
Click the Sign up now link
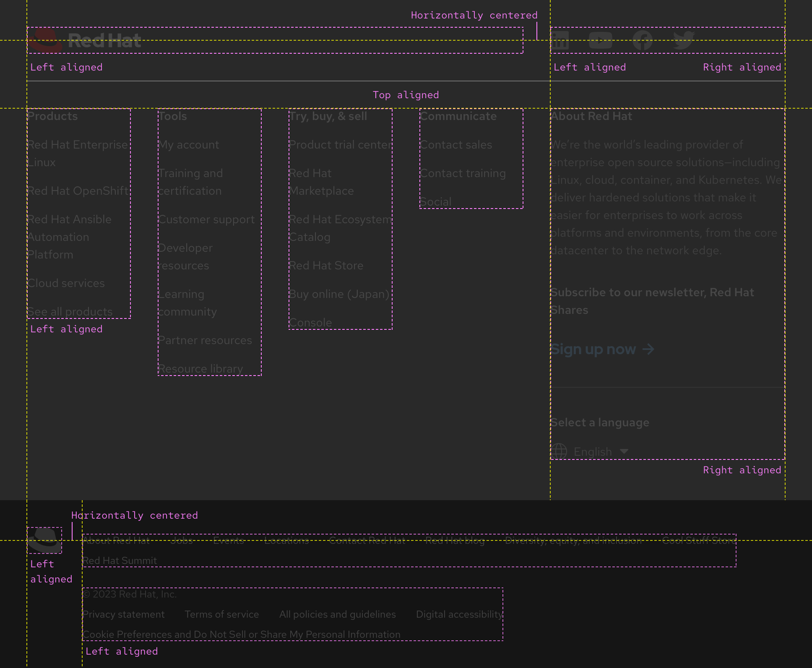(593, 349)
